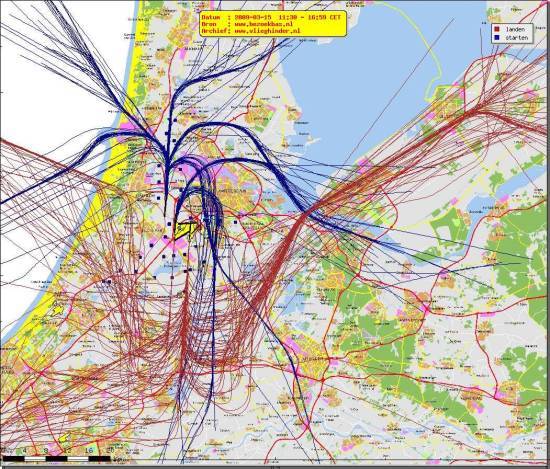Click the 12 mark on scale bar

click(68, 450)
